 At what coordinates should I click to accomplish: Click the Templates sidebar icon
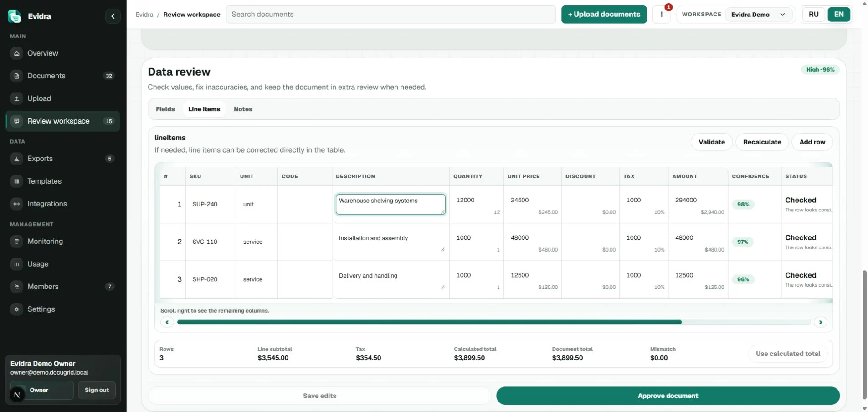[17, 181]
